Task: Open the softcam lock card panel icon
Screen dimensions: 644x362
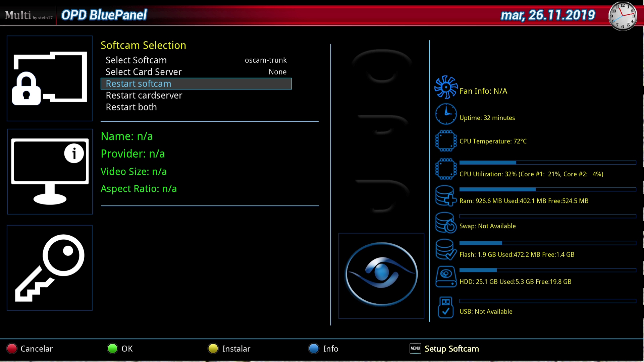Action: [50, 78]
